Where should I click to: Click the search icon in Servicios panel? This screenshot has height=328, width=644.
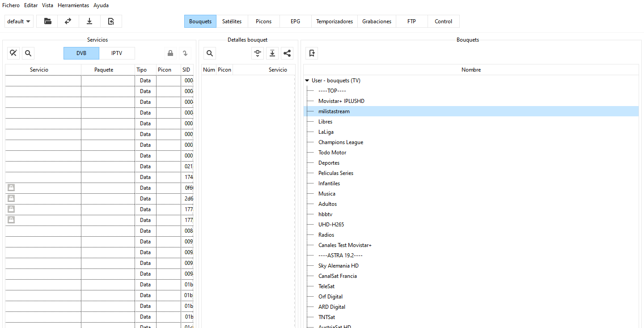pos(28,53)
